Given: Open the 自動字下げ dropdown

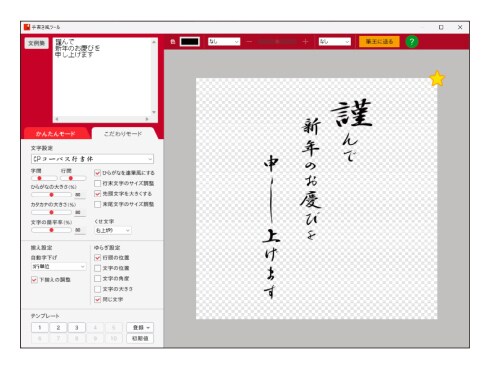Looking at the screenshot, I should pos(59,267).
